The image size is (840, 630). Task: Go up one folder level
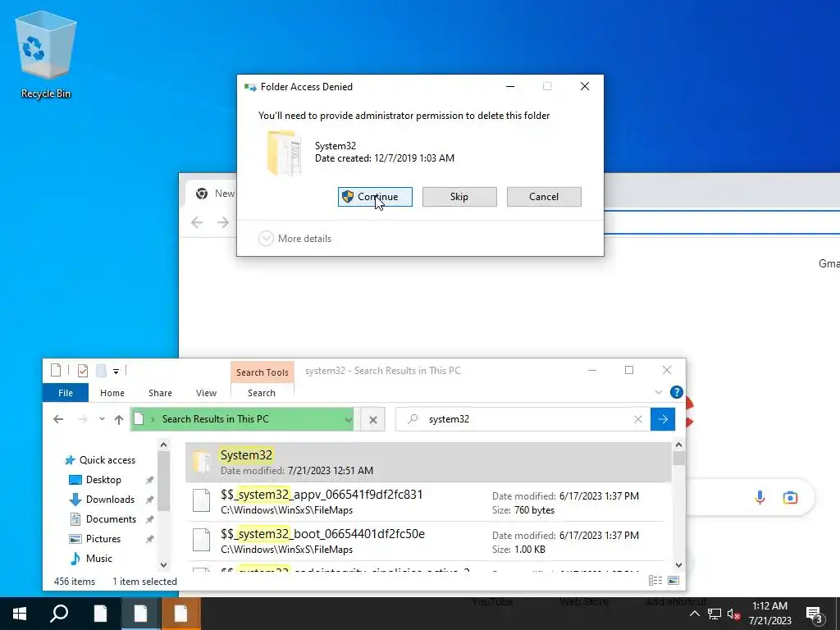(x=119, y=419)
